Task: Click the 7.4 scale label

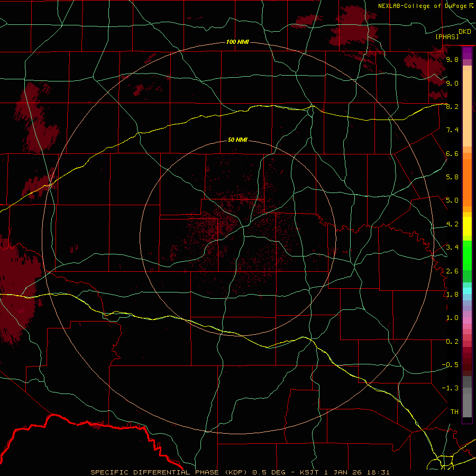Action: click(452, 130)
